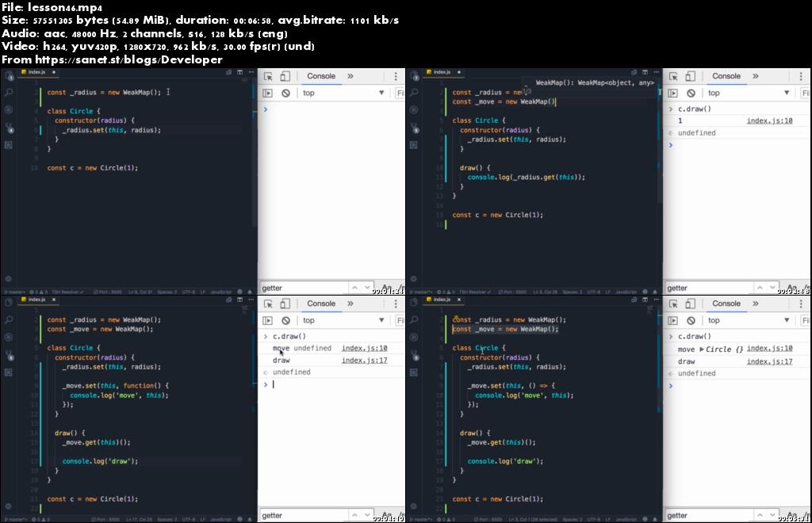The width and height of the screenshot is (812, 523).
Task: Close the index.js tab in the 'move Circle {}' frame
Action: point(459,300)
